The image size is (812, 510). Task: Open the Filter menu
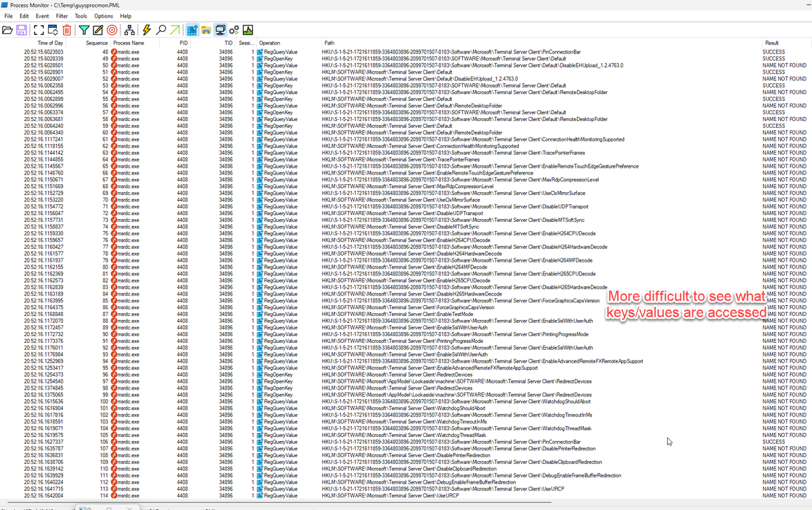tap(62, 16)
